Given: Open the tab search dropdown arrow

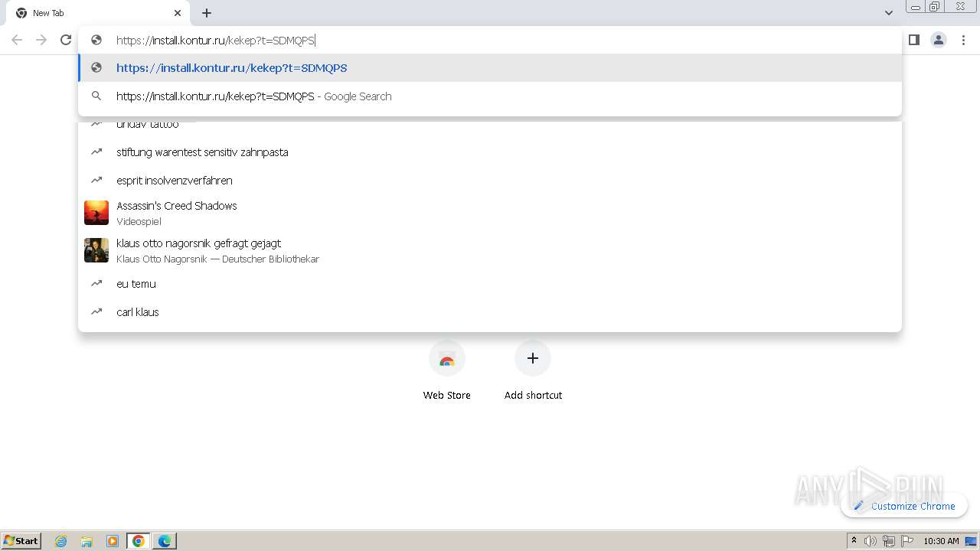Looking at the screenshot, I should click(x=888, y=13).
